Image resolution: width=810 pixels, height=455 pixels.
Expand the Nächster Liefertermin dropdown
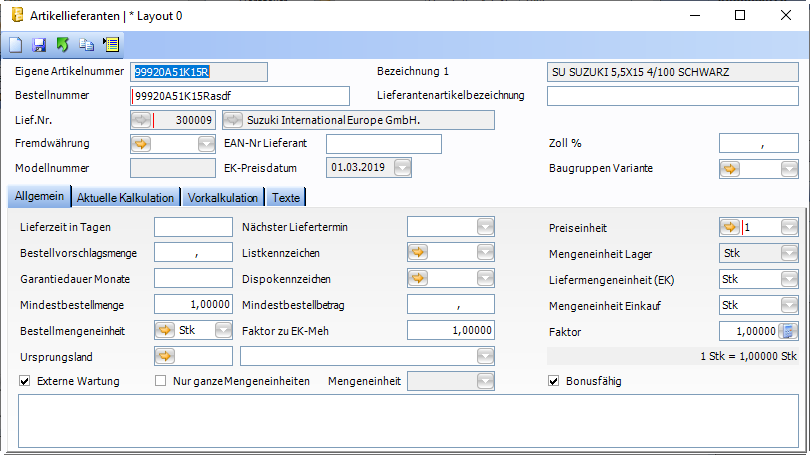click(x=485, y=227)
